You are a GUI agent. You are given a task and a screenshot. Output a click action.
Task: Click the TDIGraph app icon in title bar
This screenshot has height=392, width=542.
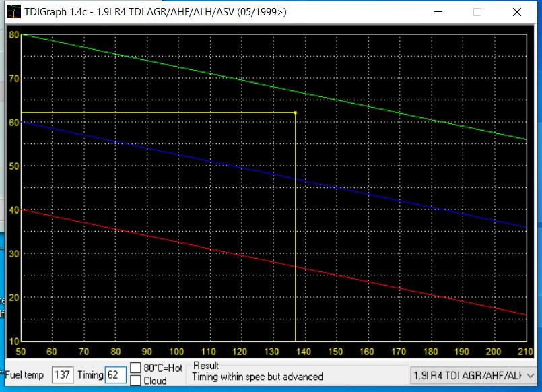13,12
